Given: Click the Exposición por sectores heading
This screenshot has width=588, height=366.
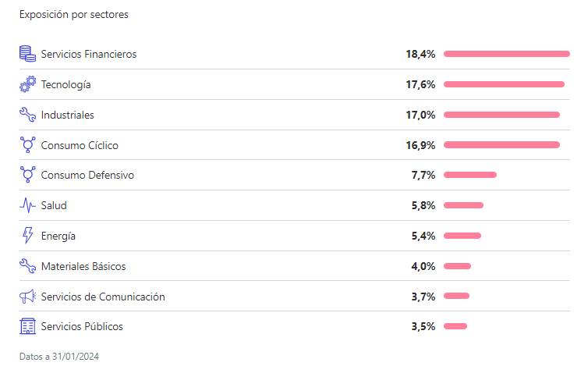Looking at the screenshot, I should [x=74, y=15].
